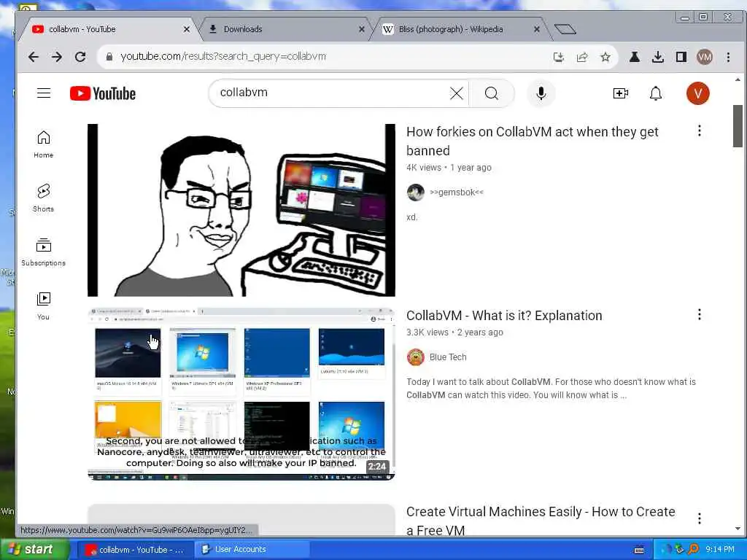This screenshot has width=747, height=560.
Task: Run search with magnifier button
Action: [491, 93]
